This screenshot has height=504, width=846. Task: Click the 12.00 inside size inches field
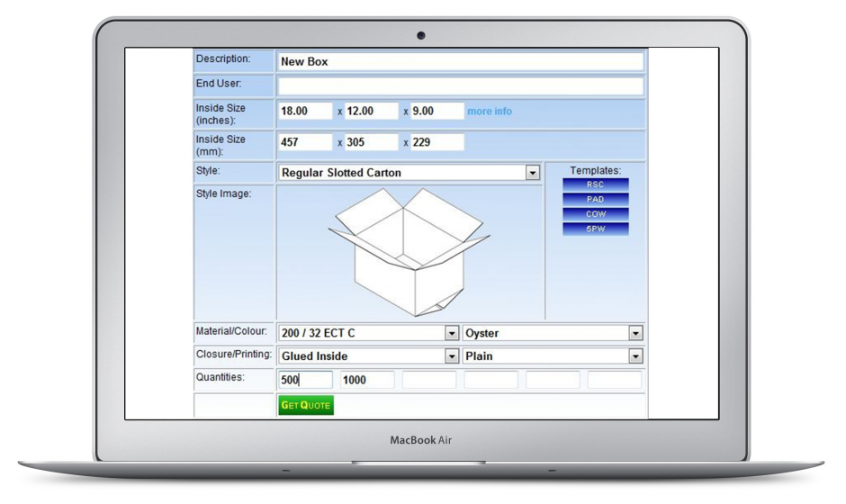(371, 112)
